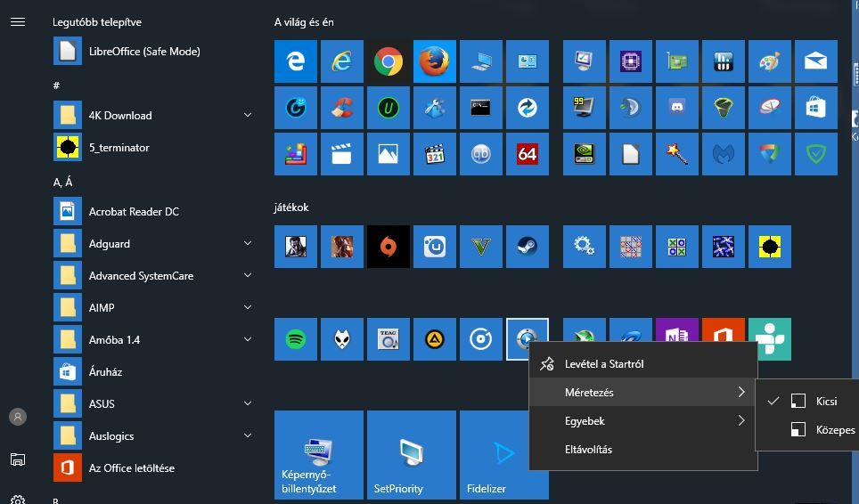This screenshot has height=504, width=859.
Task: Open the Uplay tile
Action: [435, 247]
